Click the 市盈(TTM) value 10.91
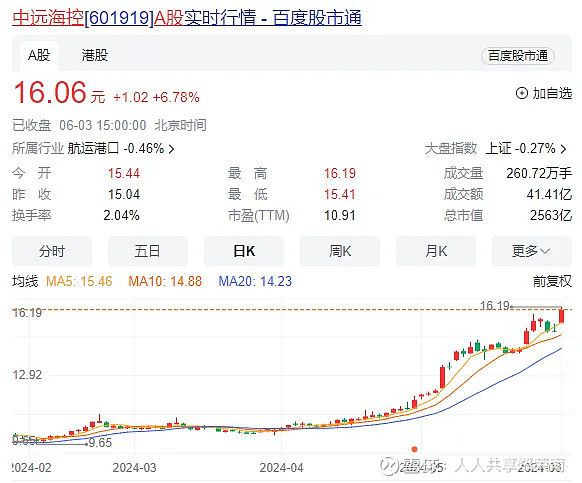 click(x=340, y=215)
